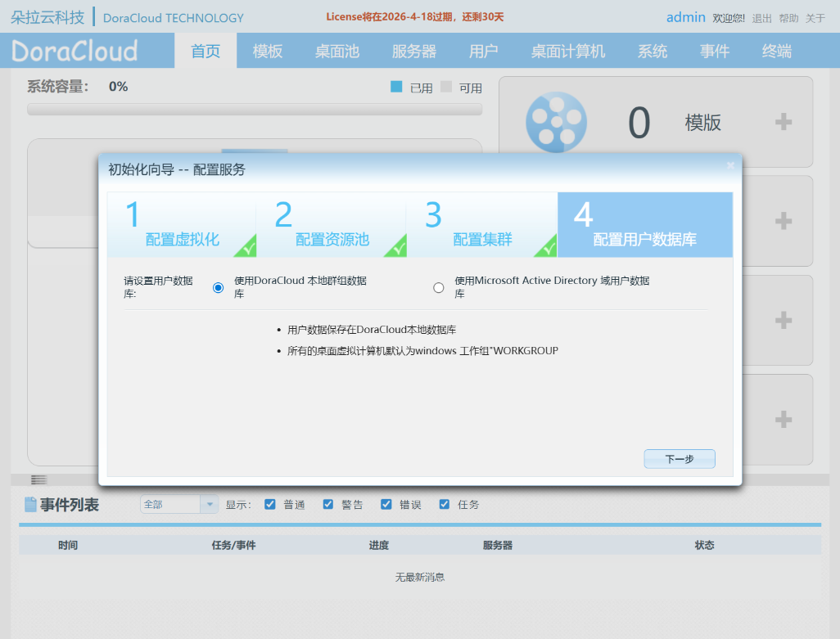The height and width of the screenshot is (639, 840).
Task: Click the 帮助 help link
Action: tap(788, 18)
